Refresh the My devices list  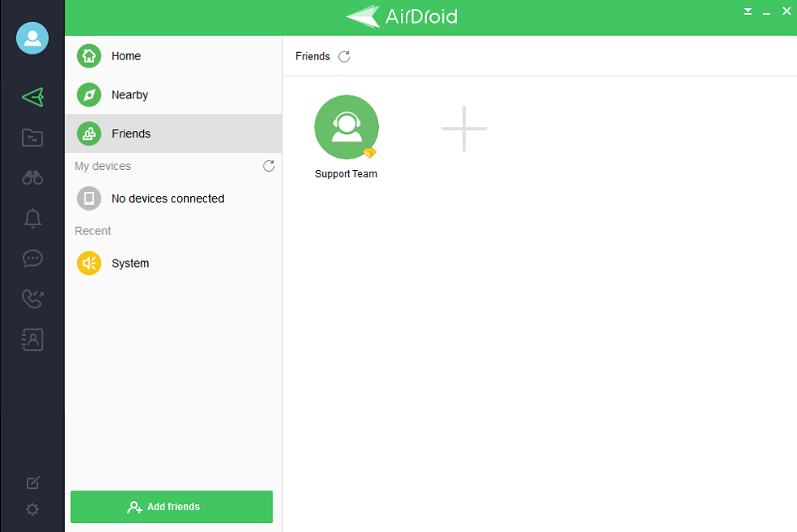point(269,166)
